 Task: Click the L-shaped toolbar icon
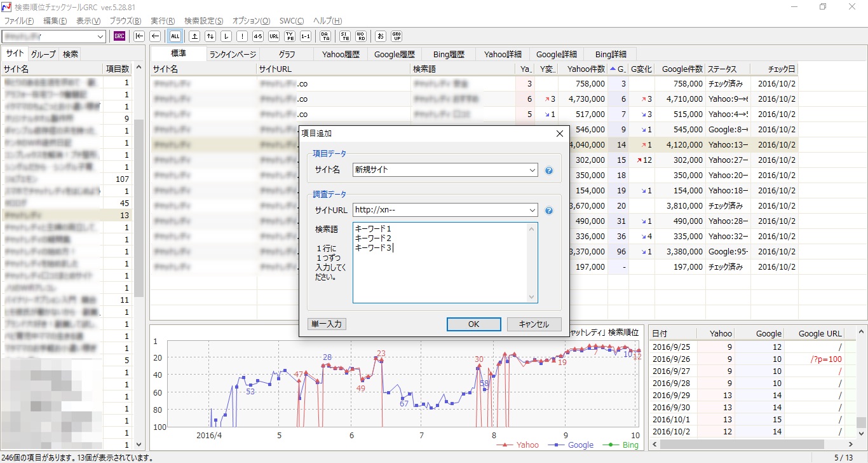click(x=226, y=36)
